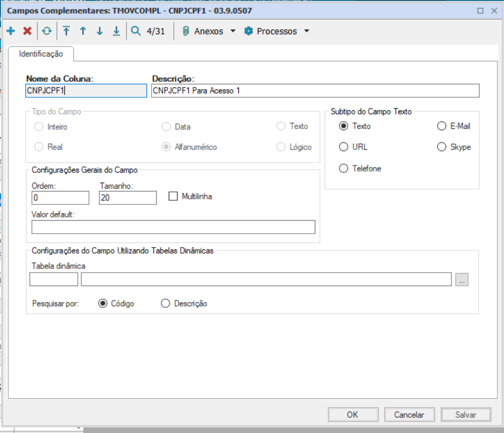Enable the Multilinha checkbox

[173, 196]
